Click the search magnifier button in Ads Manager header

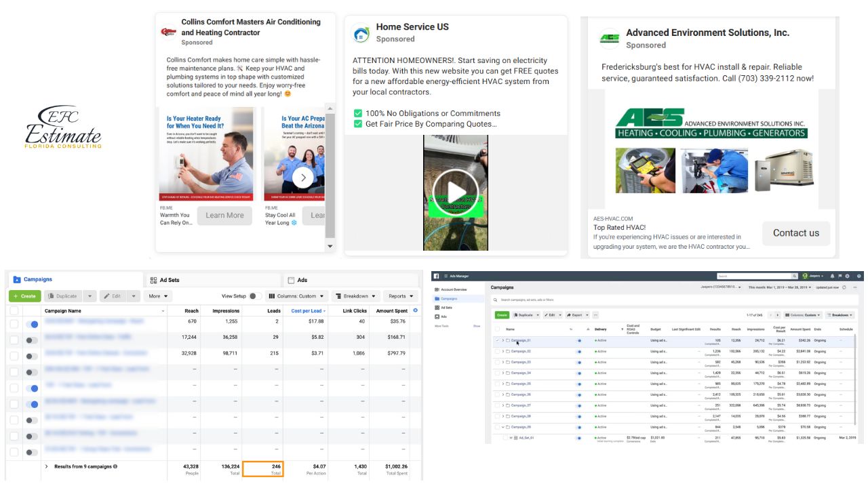[x=794, y=276]
